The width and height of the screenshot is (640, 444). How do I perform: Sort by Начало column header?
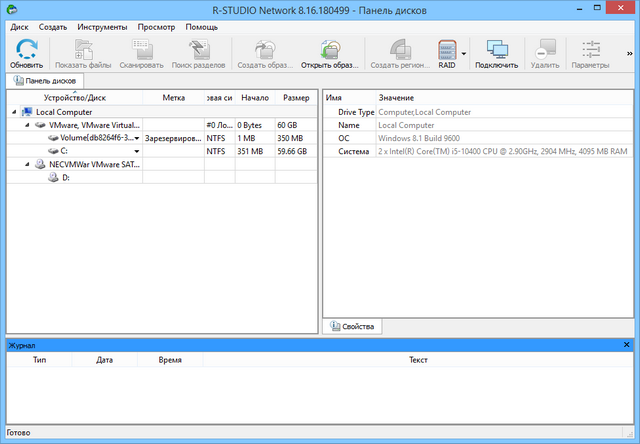point(255,98)
